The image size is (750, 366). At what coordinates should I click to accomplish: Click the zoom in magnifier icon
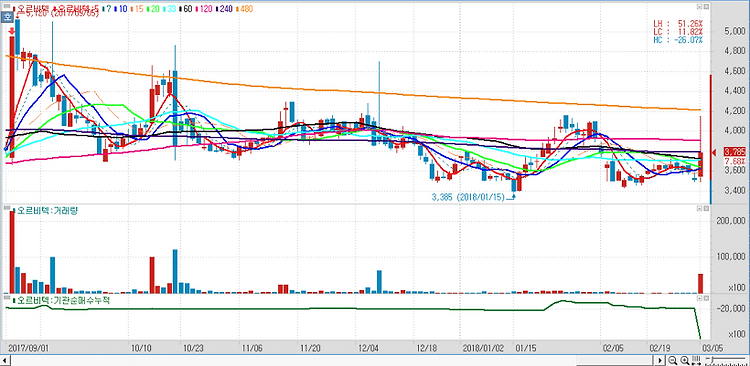point(684,360)
